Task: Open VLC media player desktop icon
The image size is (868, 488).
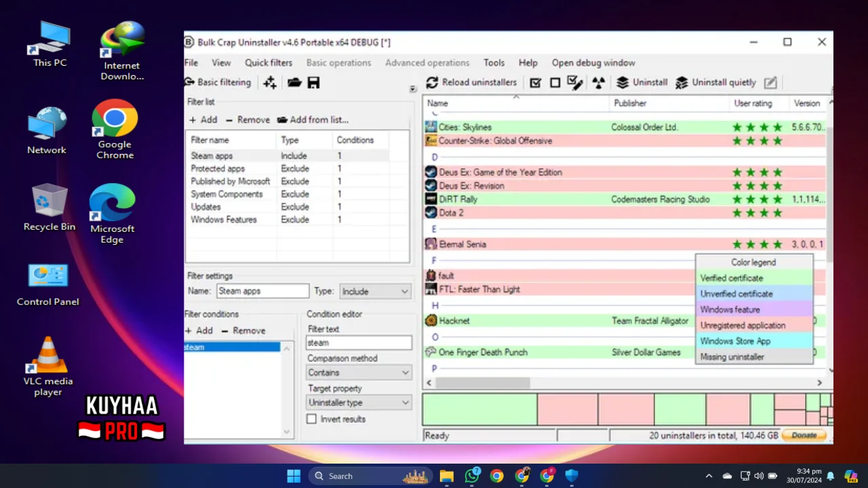Action: (48, 366)
